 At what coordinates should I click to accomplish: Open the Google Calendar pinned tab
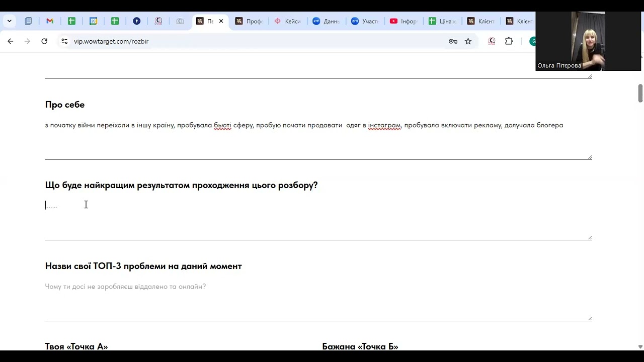(93, 21)
